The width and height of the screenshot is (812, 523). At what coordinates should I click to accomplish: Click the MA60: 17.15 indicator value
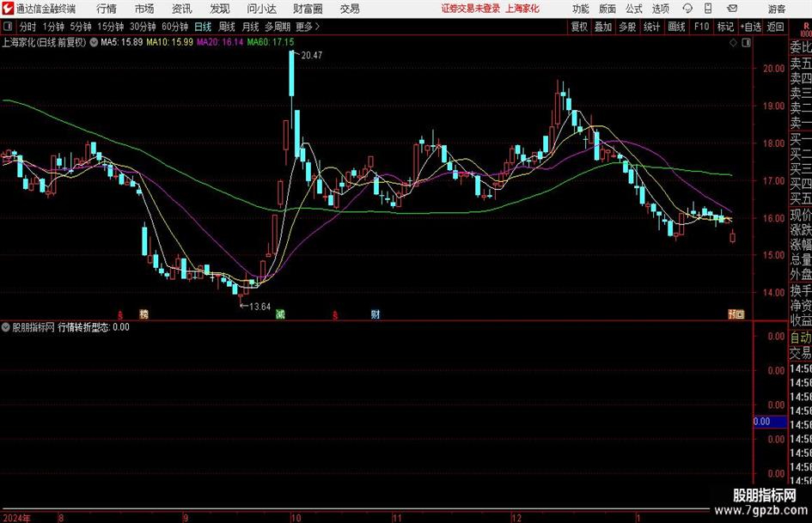pos(271,42)
